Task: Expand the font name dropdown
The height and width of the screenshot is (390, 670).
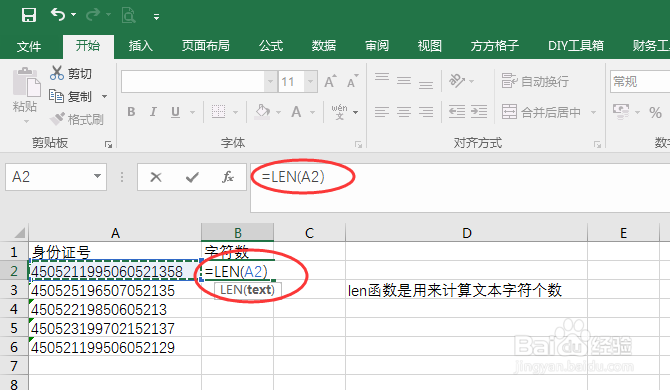Action: tap(270, 81)
